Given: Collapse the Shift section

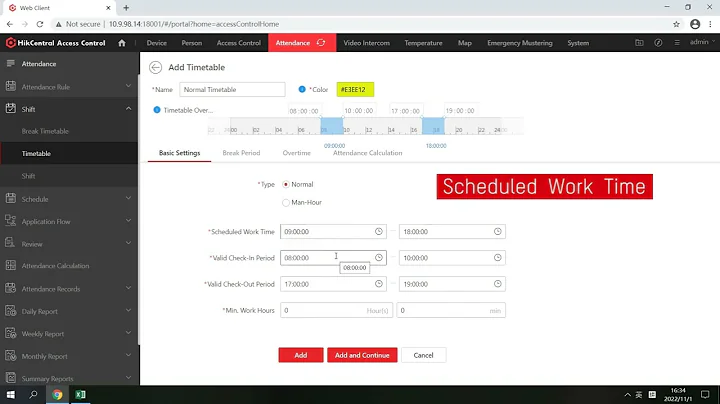Looking at the screenshot, I should 128,108.
